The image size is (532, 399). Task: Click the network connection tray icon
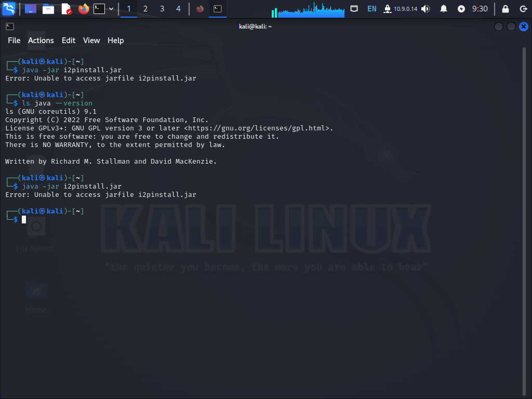pyautogui.click(x=354, y=9)
